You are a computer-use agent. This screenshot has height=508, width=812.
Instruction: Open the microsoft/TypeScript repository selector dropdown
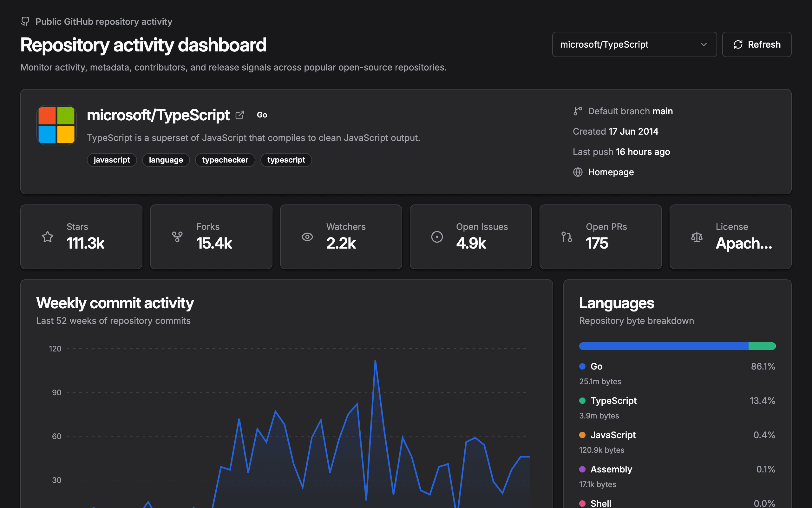(x=634, y=44)
